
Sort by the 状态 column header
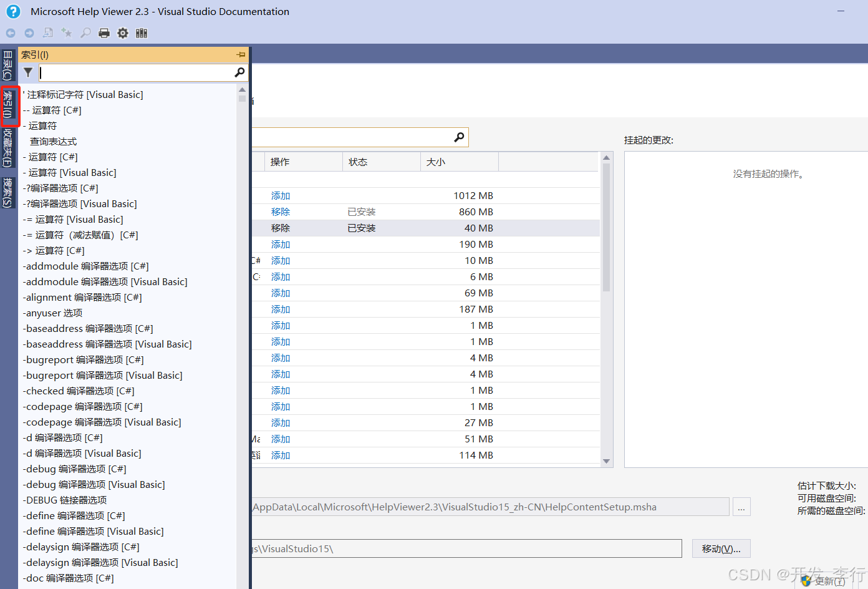click(x=382, y=162)
